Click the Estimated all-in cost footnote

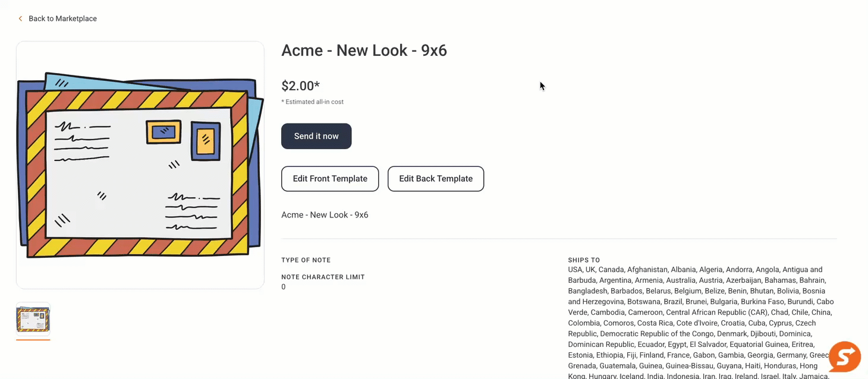pos(313,102)
